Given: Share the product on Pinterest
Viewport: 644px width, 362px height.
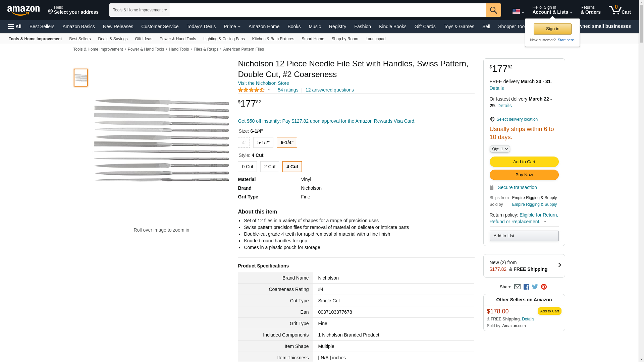Looking at the screenshot, I should click(544, 287).
